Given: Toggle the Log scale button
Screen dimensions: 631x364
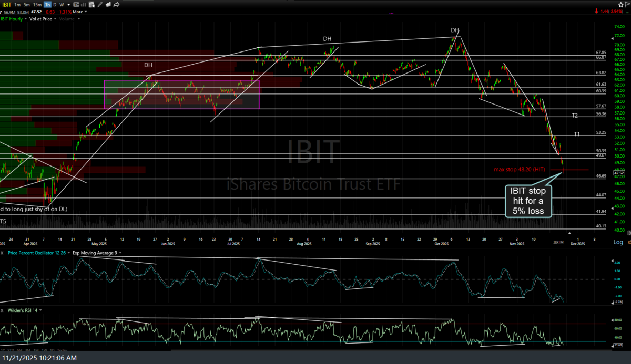Looking at the screenshot, I should [x=618, y=242].
